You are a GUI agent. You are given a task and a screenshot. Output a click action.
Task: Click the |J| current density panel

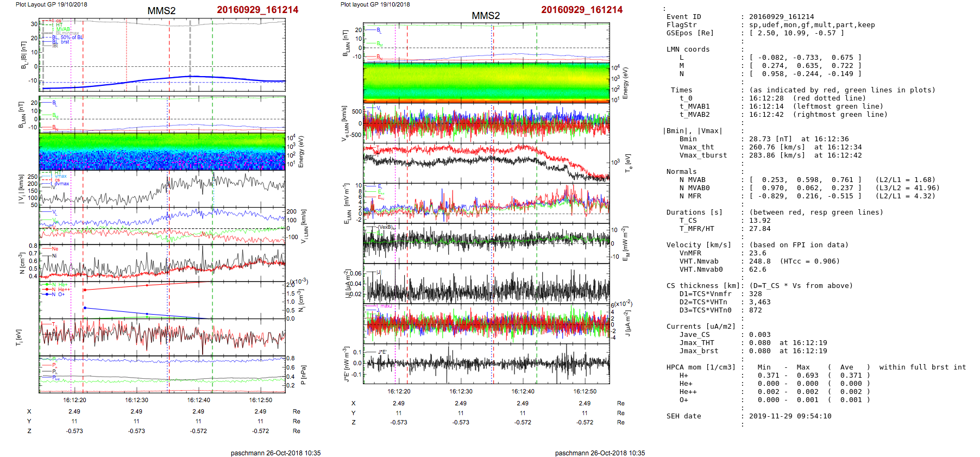(x=486, y=284)
